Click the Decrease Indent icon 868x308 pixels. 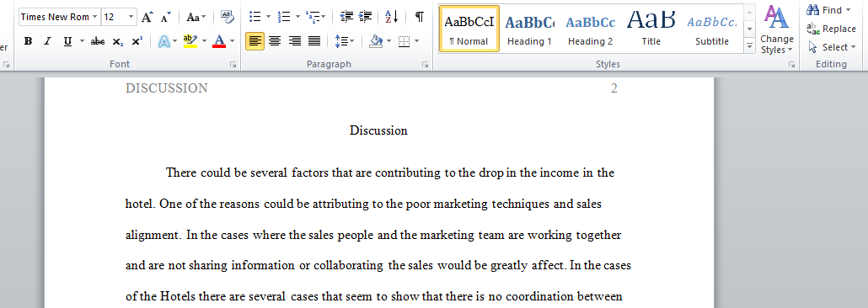[346, 17]
